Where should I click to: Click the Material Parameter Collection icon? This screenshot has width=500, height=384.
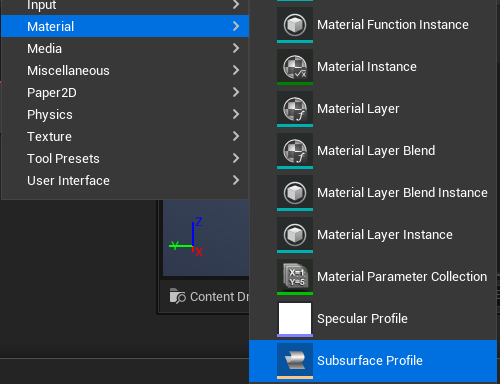coord(295,277)
